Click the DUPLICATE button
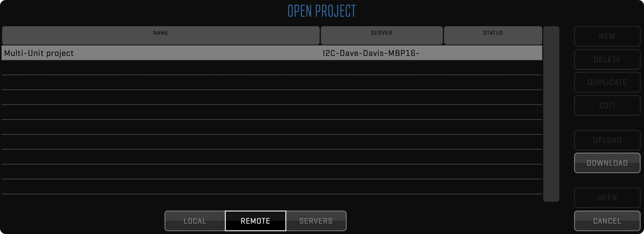This screenshot has height=234, width=644. click(607, 82)
